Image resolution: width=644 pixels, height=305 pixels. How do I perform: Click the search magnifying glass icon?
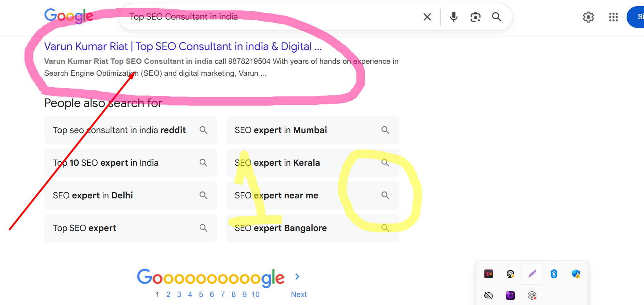(497, 17)
